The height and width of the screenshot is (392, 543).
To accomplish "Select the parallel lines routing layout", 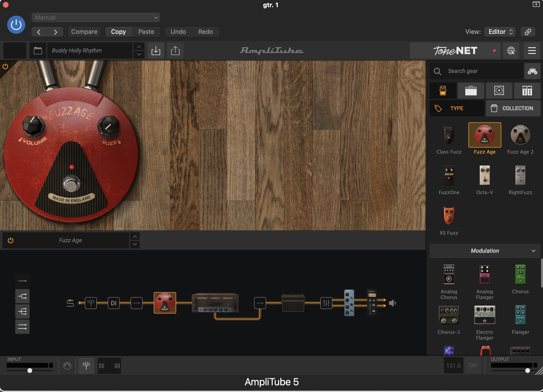I will pyautogui.click(x=22, y=327).
